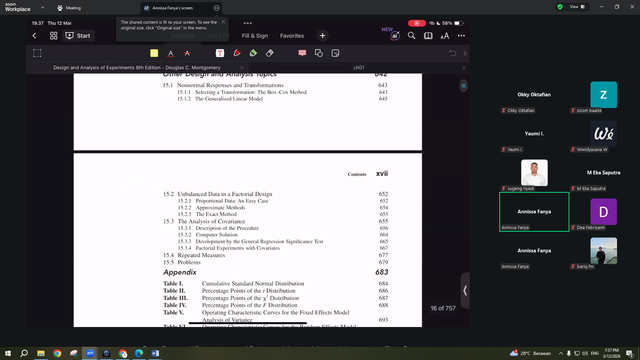Viewport: 640px width, 360px height.
Task: Click the 'Appendix' heading
Action: click(180, 272)
